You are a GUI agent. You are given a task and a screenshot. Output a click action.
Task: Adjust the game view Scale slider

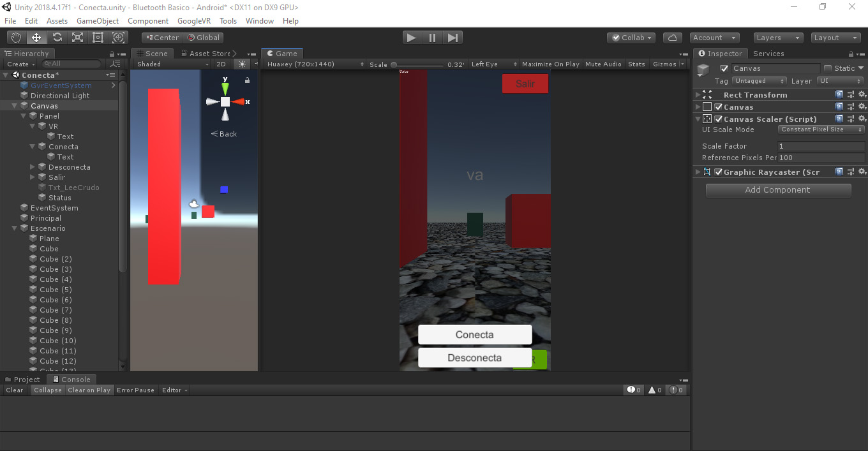394,64
